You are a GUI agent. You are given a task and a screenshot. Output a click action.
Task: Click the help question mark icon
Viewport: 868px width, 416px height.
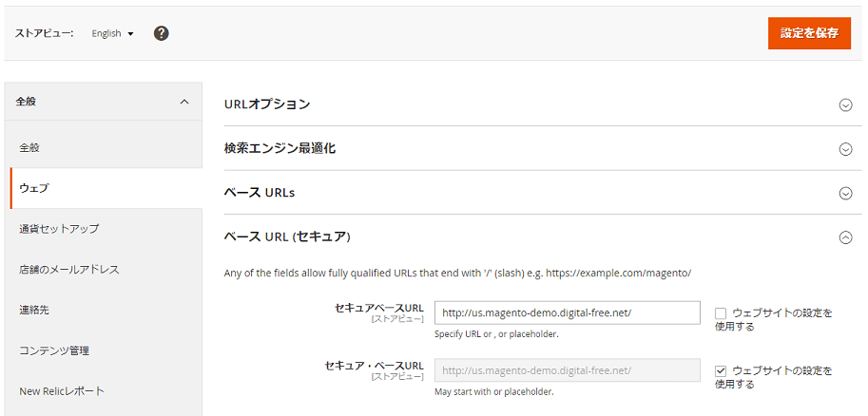coord(162,33)
